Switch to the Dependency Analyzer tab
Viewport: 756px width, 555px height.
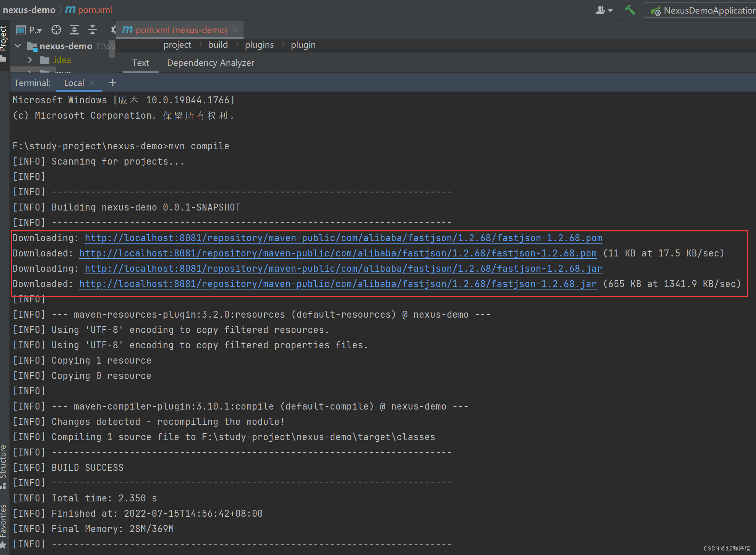[x=210, y=63]
